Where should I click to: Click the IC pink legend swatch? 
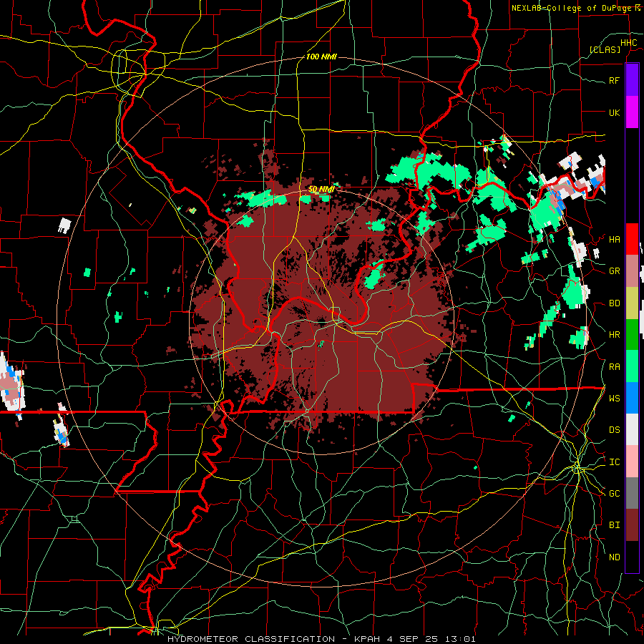point(632,462)
